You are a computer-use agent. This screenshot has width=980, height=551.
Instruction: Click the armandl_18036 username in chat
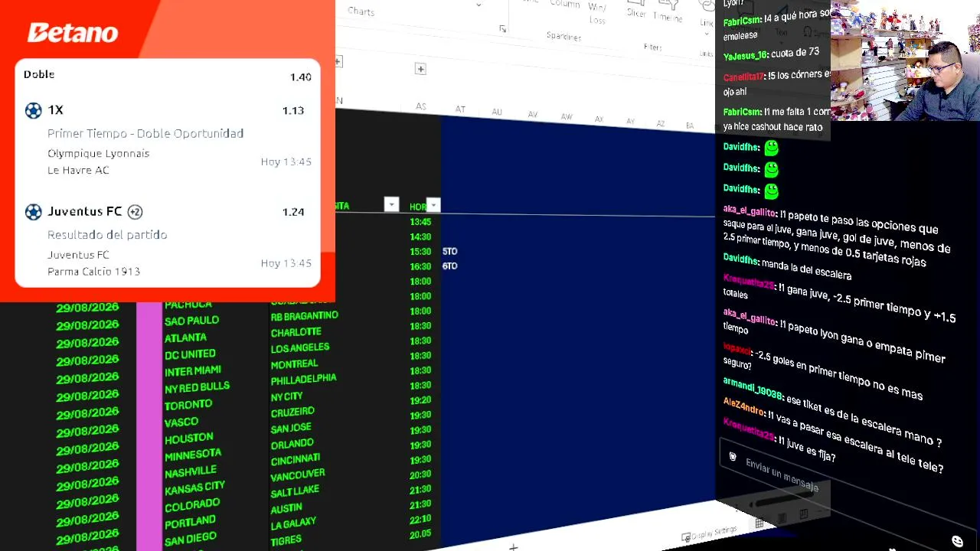pyautogui.click(x=753, y=389)
